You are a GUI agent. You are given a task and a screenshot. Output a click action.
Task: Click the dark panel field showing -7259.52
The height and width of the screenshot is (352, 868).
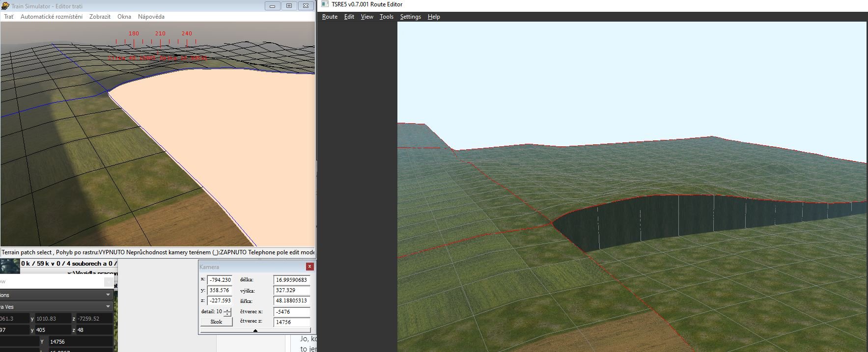(x=94, y=319)
